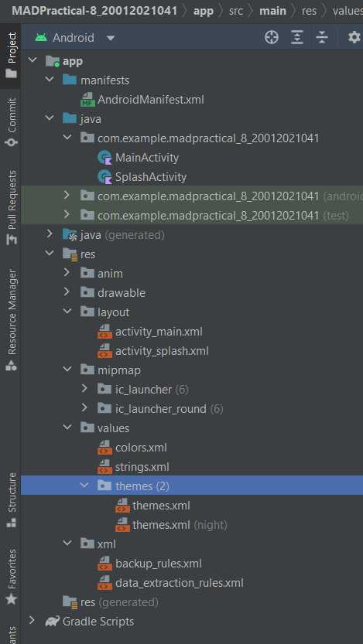Expand the drawable folder arrow
363x644 pixels.
[67, 292]
